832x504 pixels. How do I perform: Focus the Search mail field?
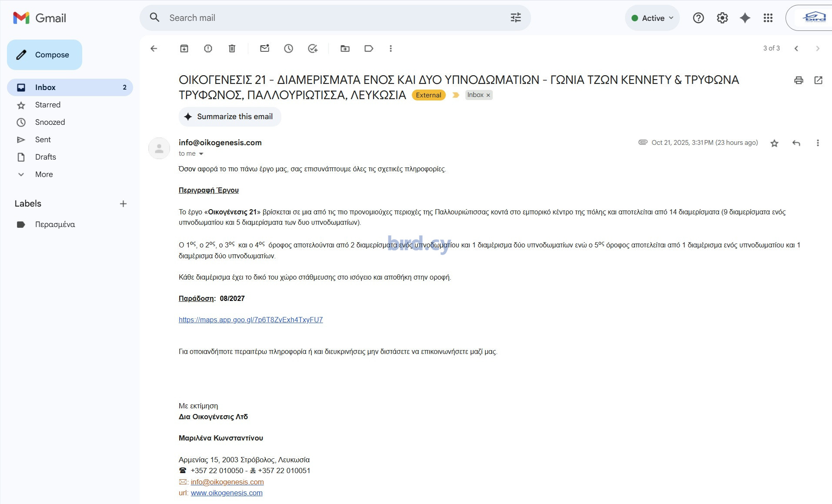point(335,18)
